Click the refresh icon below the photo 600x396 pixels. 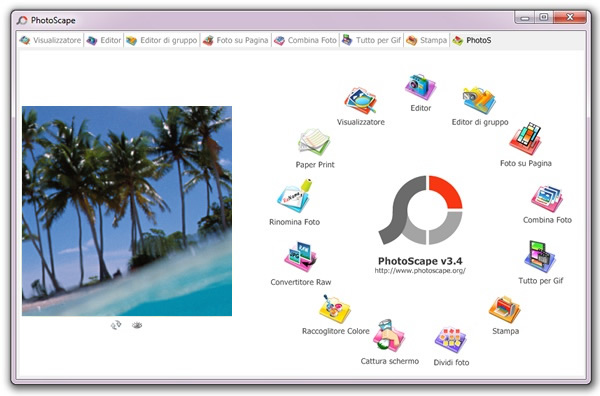(116, 325)
